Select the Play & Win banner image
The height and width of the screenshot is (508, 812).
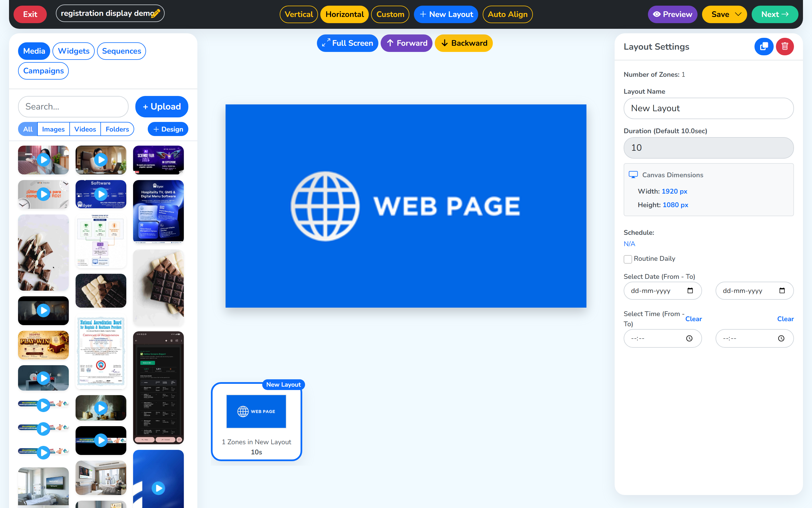tap(43, 345)
